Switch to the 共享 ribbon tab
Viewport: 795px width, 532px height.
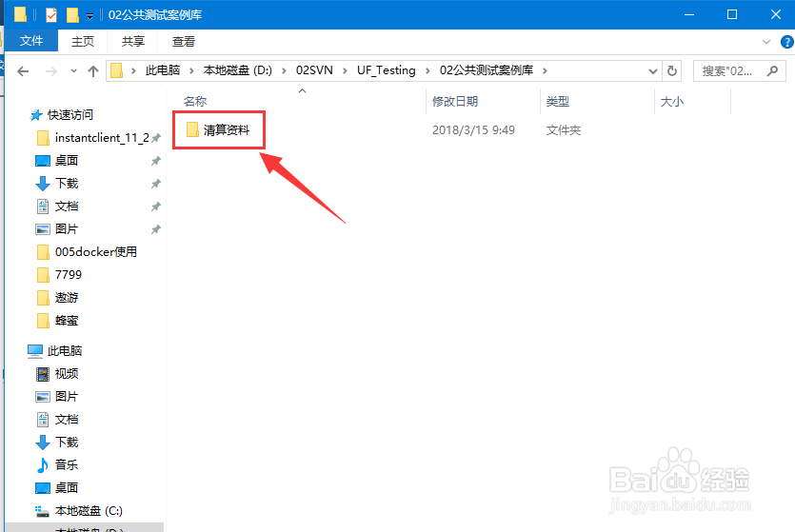(133, 42)
